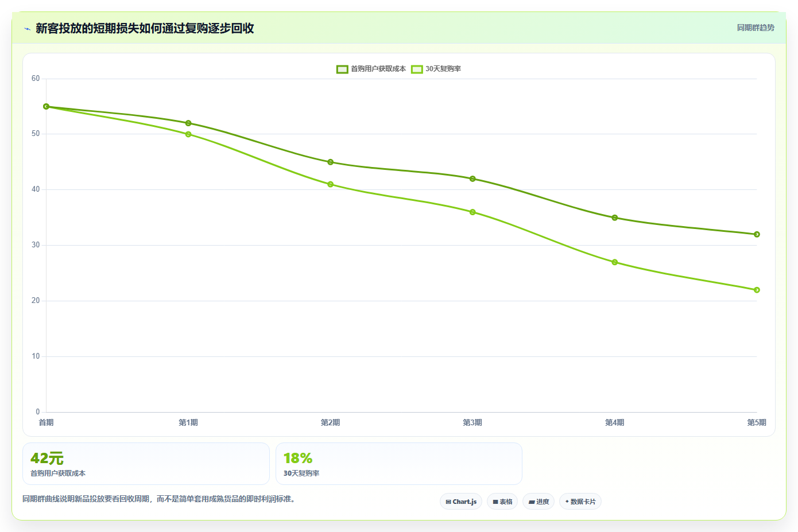Viewport: 798px width, 532px height.
Task: Select the 30天复购率 point at 第2期
Action: 331,184
